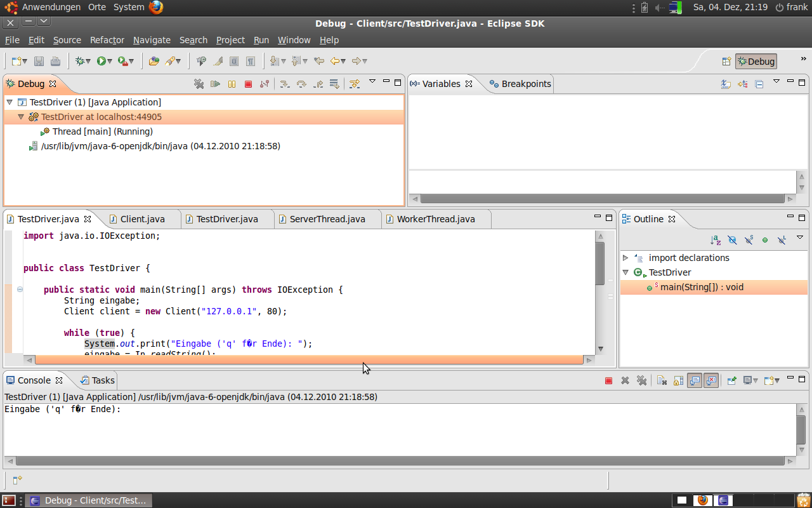Click Collapse All icon in Variables view
812x508 pixels.
(x=759, y=83)
